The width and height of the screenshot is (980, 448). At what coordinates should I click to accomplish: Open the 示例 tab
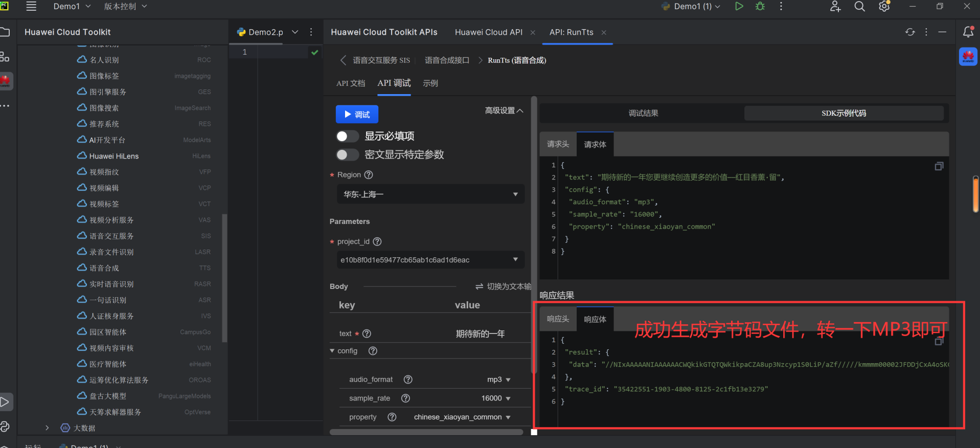[x=430, y=83]
